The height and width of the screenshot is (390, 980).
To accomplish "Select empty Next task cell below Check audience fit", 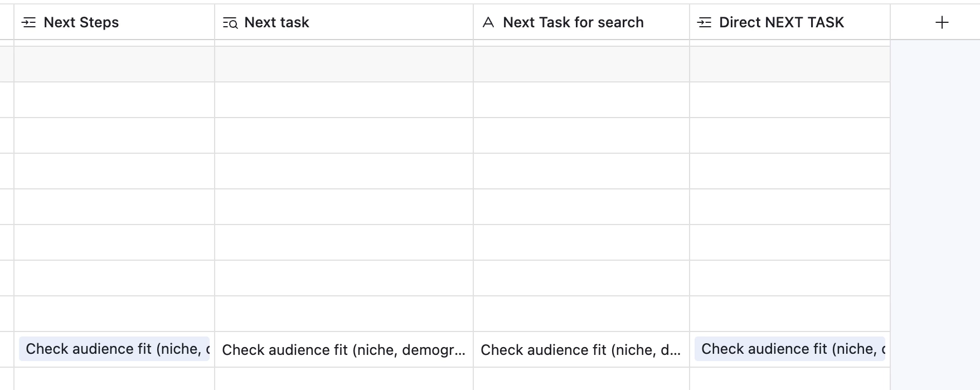I will point(343,379).
